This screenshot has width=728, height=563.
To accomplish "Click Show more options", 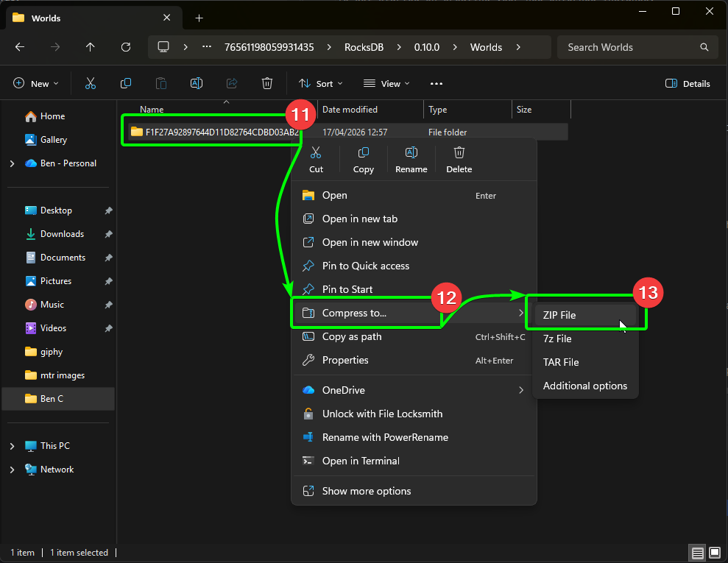I will coord(366,491).
